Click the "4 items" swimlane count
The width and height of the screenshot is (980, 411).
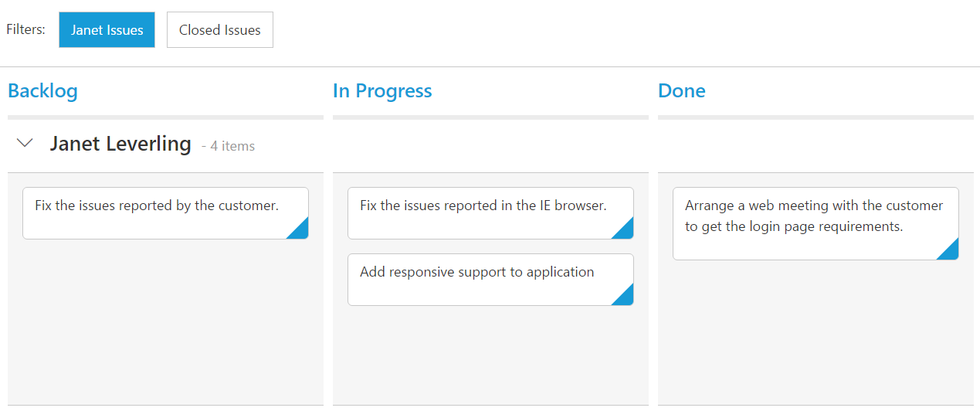229,146
